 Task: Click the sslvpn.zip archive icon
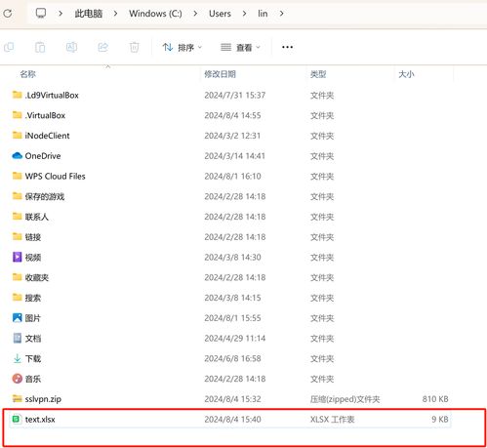coord(17,398)
